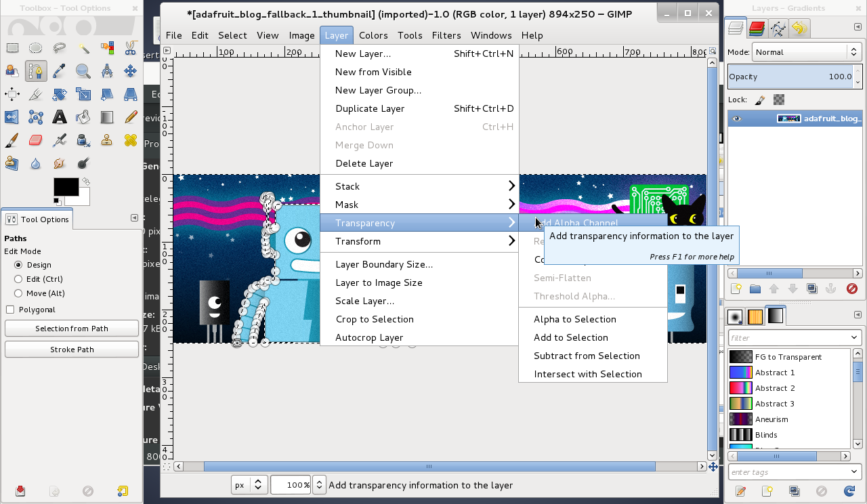
Task: Select the Heal bandage tool
Action: (131, 140)
